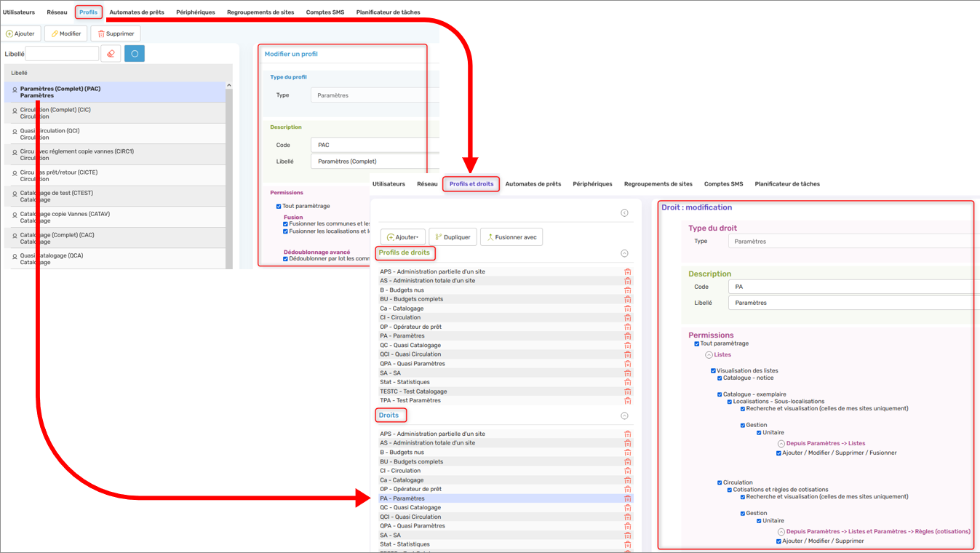
Task: Click the Libellé search input field
Action: tap(62, 54)
